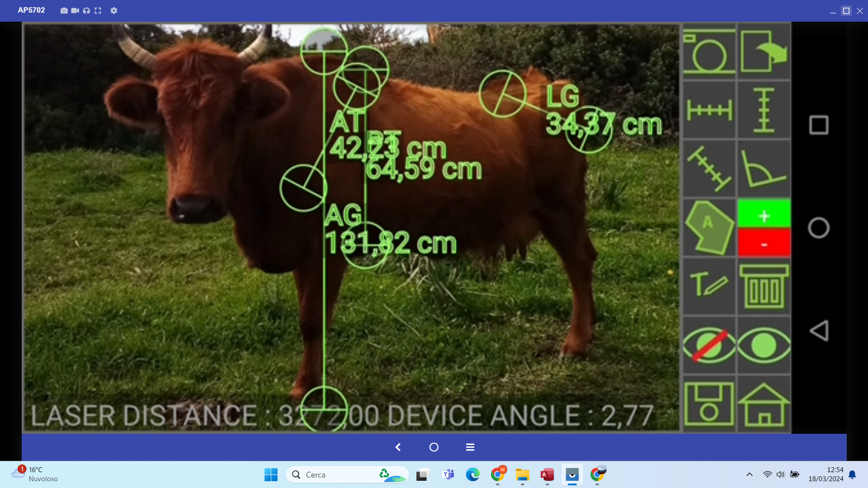Click the red minus zoom button
The width and height of the screenshot is (868, 488).
pyautogui.click(x=764, y=243)
